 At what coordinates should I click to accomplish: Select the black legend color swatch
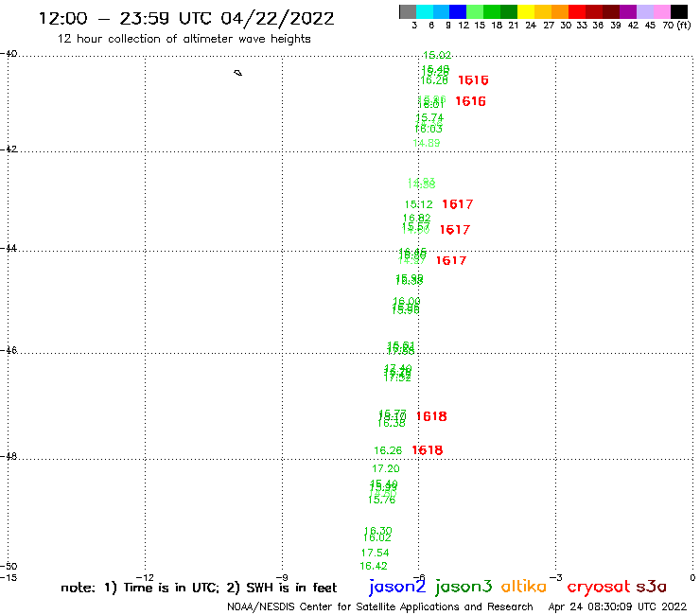(x=678, y=11)
